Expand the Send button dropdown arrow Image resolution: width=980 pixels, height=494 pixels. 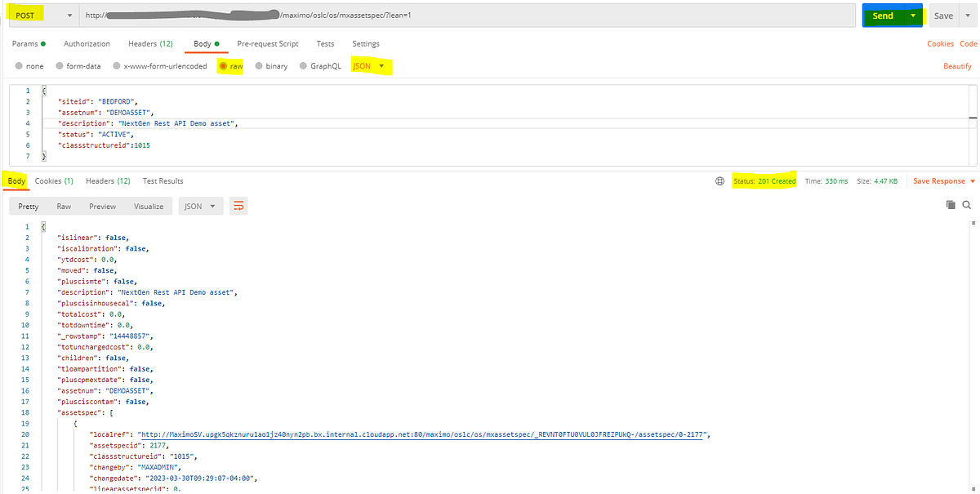pyautogui.click(x=913, y=14)
